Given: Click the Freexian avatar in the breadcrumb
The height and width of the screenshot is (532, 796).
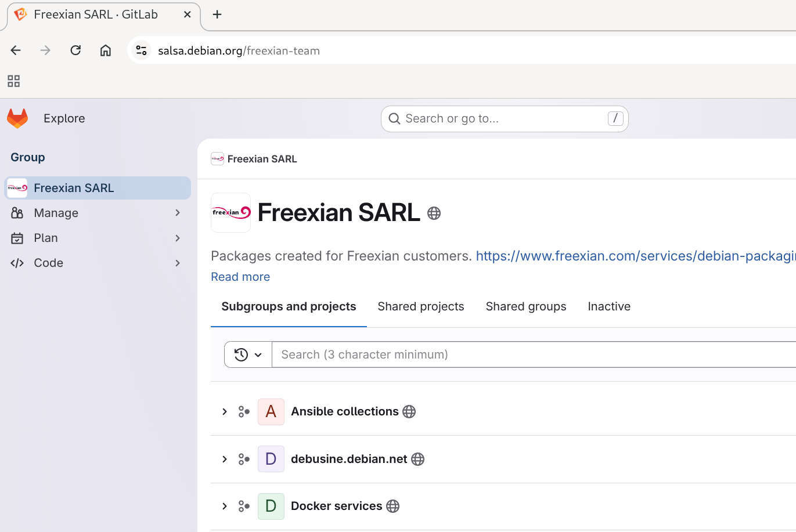Looking at the screenshot, I should pyautogui.click(x=217, y=159).
